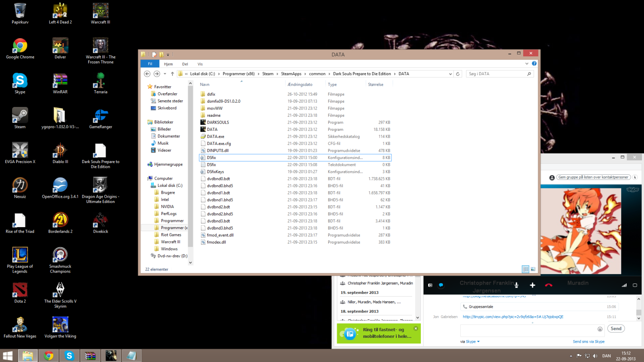Open recent locations dropdown arrow
This screenshot has width=644, height=362.
[165, 74]
